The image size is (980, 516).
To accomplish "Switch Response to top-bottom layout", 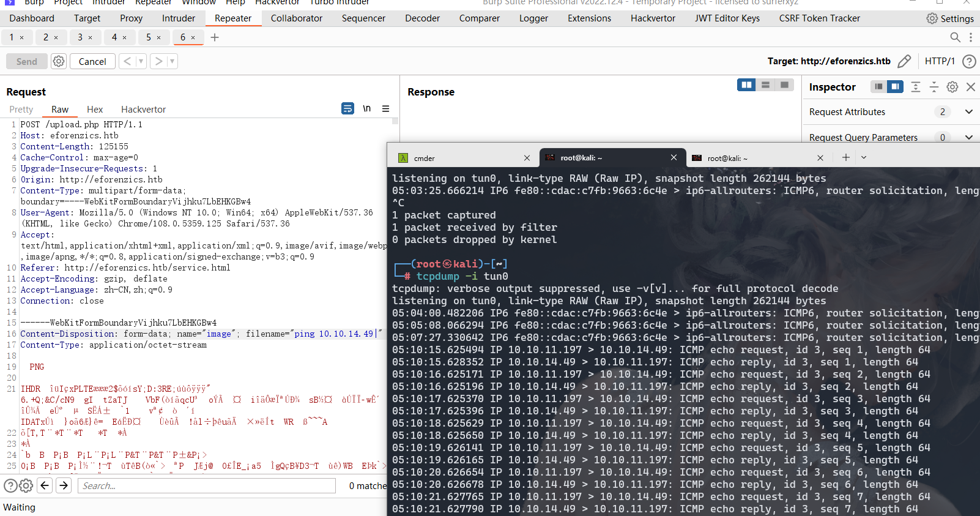I will pos(765,85).
